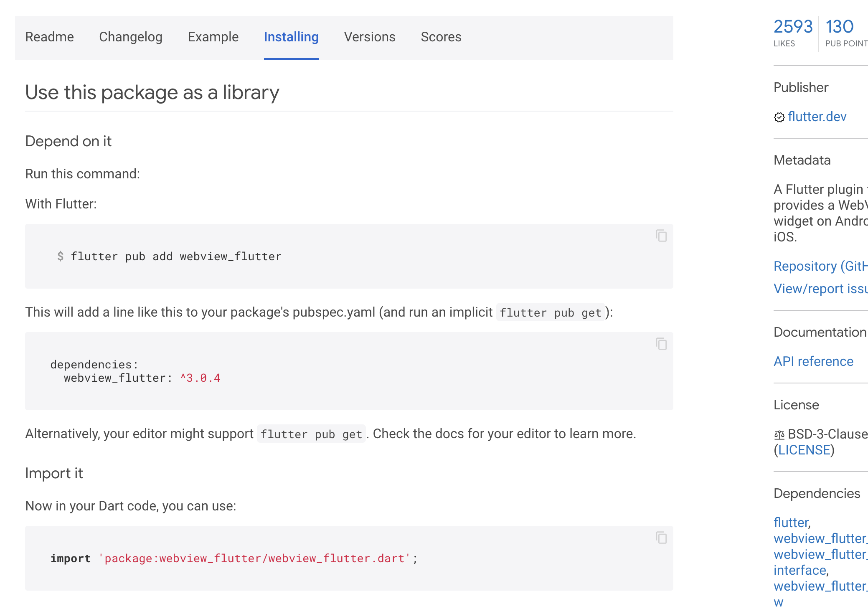Open the Scores tab

(441, 37)
